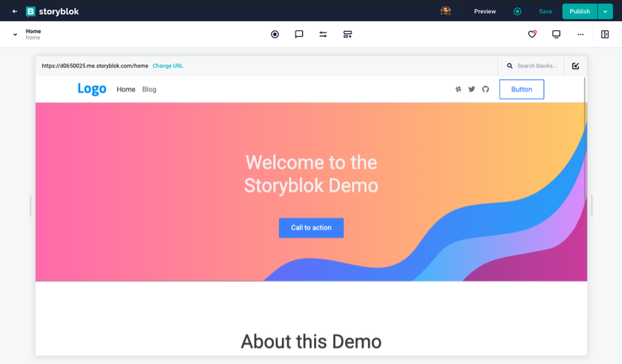The width and height of the screenshot is (622, 364).
Task: Click the Slack icon in the header
Action: click(458, 90)
